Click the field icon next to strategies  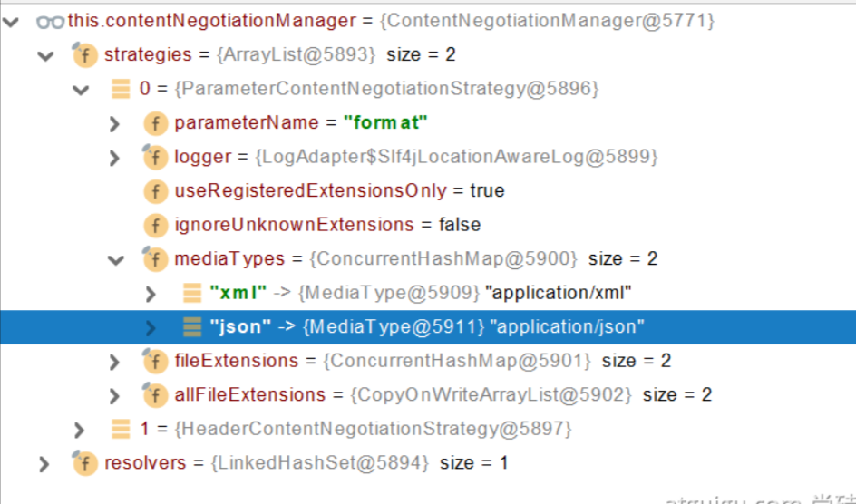coord(85,55)
